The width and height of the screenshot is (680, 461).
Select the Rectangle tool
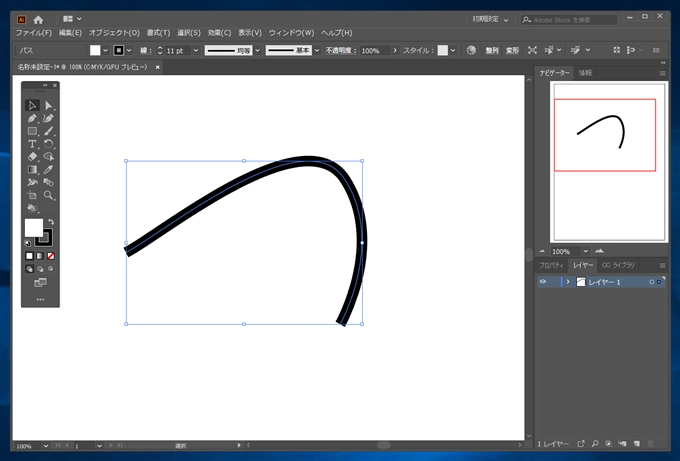[32, 131]
